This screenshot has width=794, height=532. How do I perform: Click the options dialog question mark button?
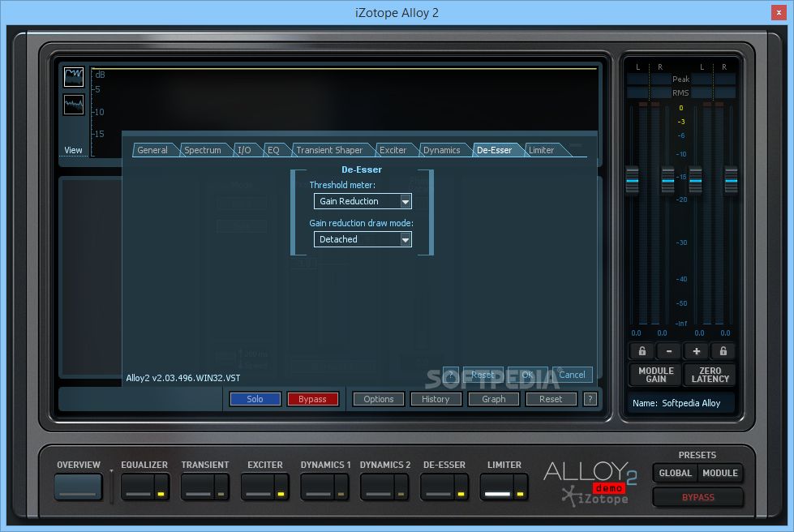[451, 375]
